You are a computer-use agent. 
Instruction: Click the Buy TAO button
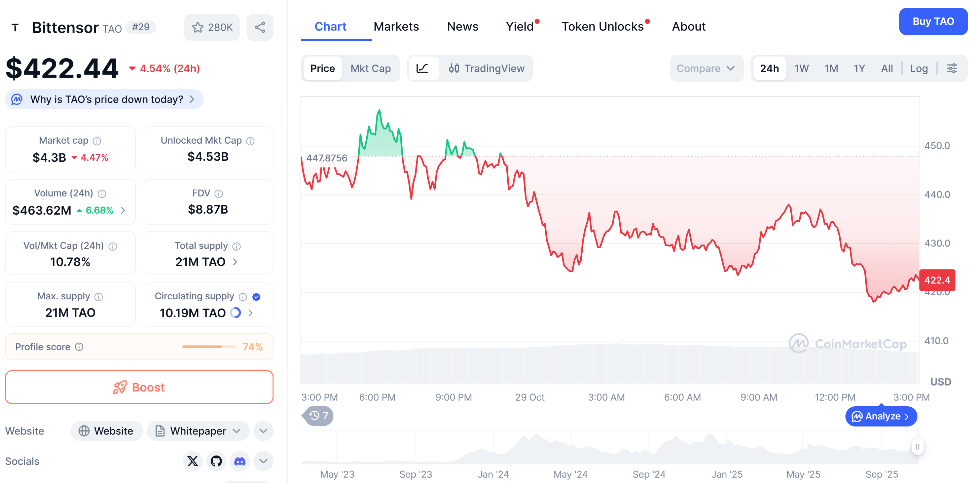click(933, 22)
